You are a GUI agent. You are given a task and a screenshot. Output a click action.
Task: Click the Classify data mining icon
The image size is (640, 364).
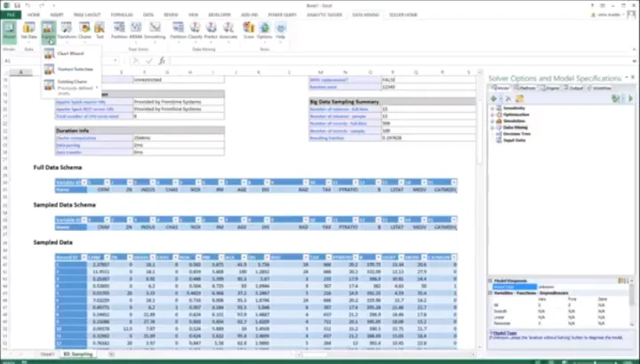pyautogui.click(x=196, y=31)
